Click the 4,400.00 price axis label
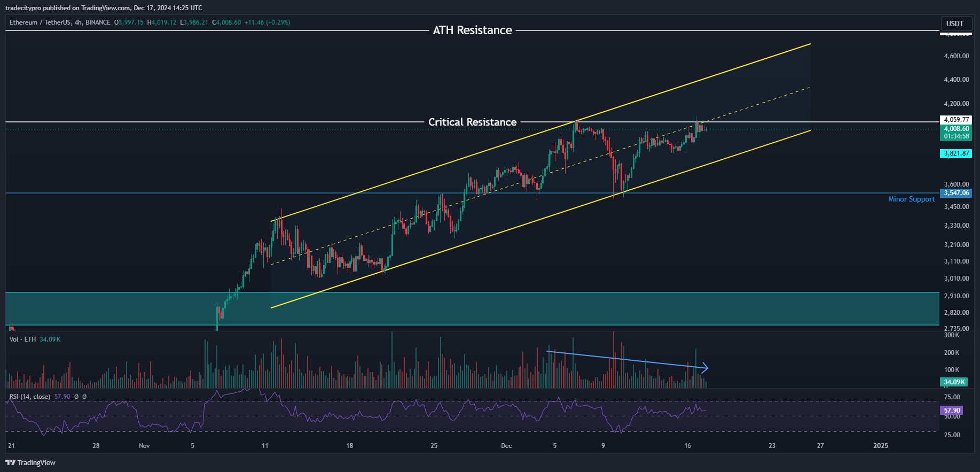Screen dimensions: 980x472 [x=957, y=80]
